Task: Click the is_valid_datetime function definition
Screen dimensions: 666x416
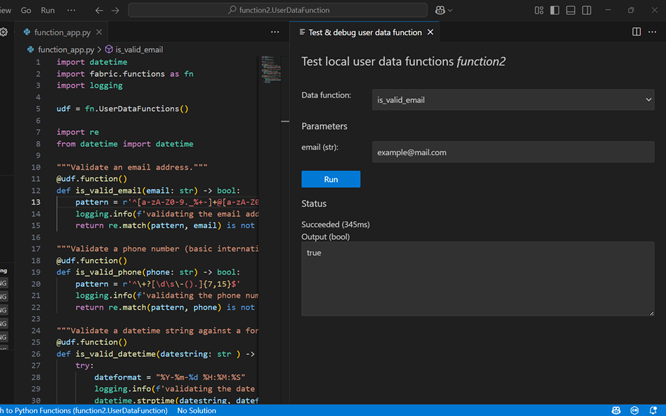Action: click(155, 354)
